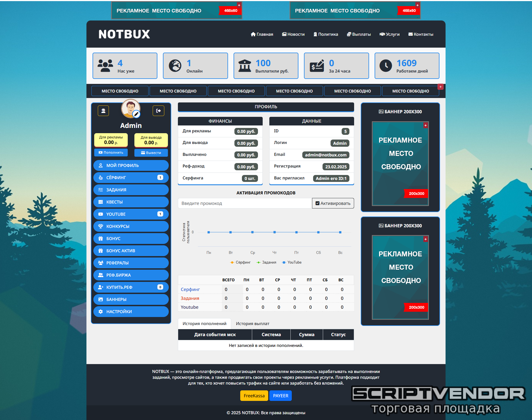
Task: Click the Monday data point on chart
Action: 209,232
